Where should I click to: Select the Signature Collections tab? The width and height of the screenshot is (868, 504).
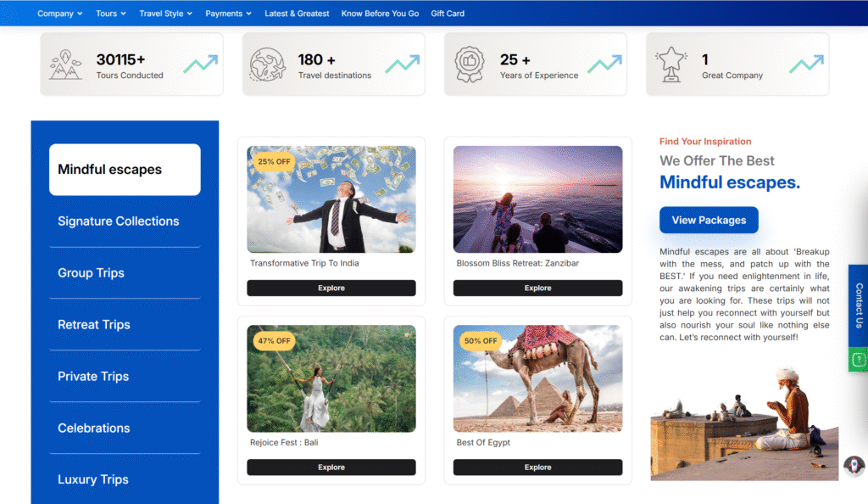pyautogui.click(x=119, y=221)
